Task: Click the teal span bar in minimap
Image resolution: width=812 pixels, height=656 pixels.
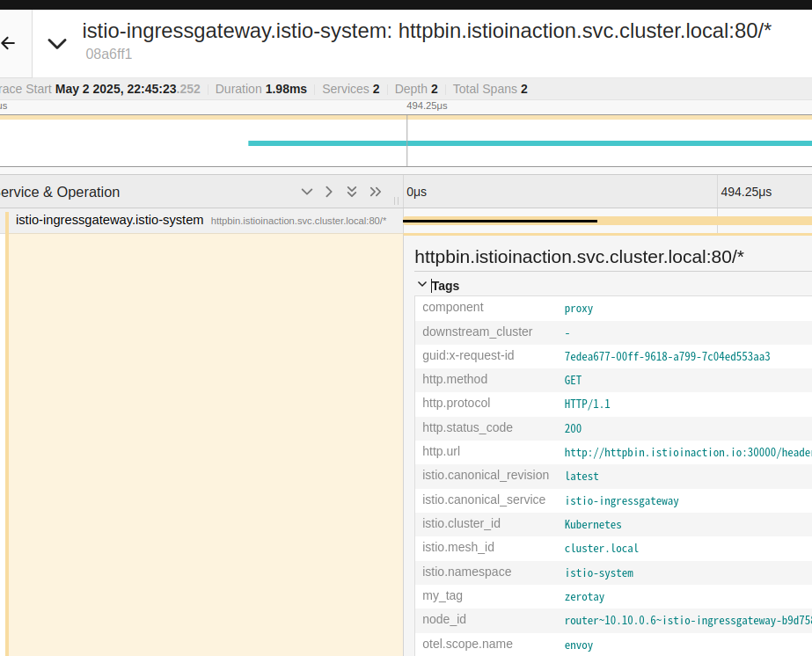Action: pos(530,143)
